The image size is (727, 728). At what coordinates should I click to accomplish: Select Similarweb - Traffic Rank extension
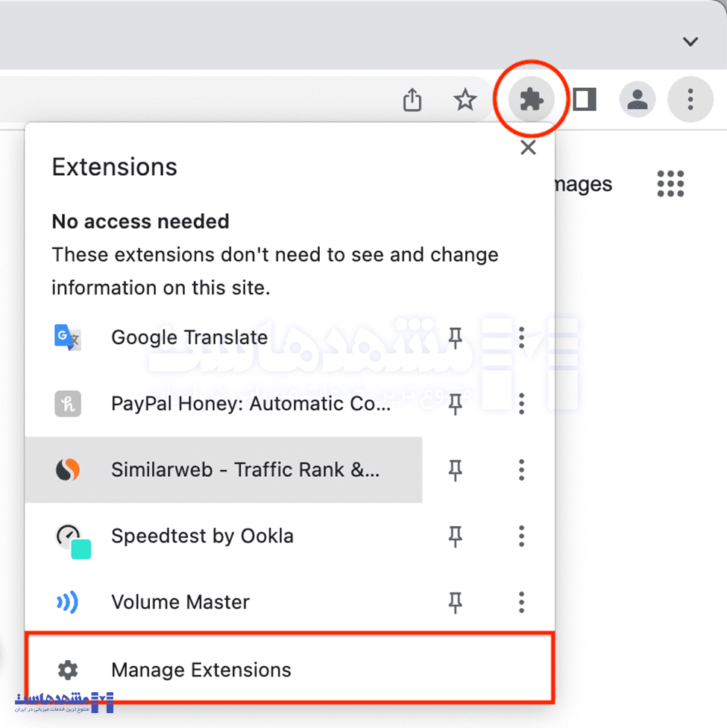point(245,470)
